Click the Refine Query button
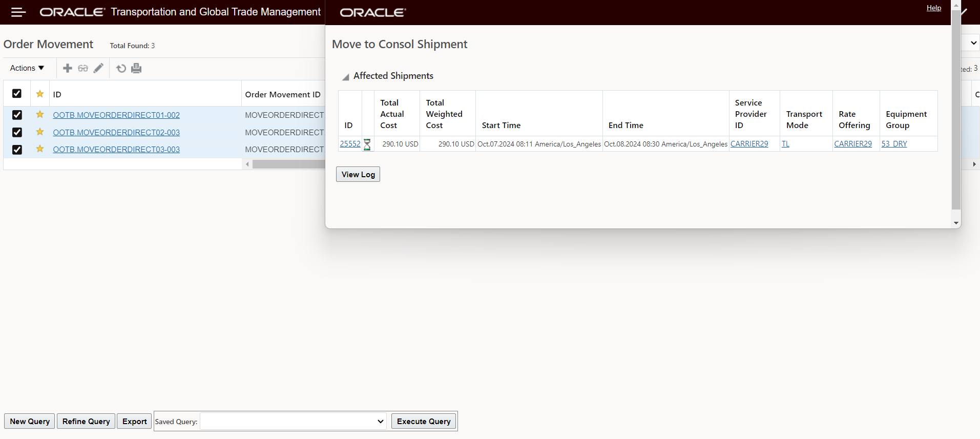Screen dimensions: 980x439 pos(86,422)
